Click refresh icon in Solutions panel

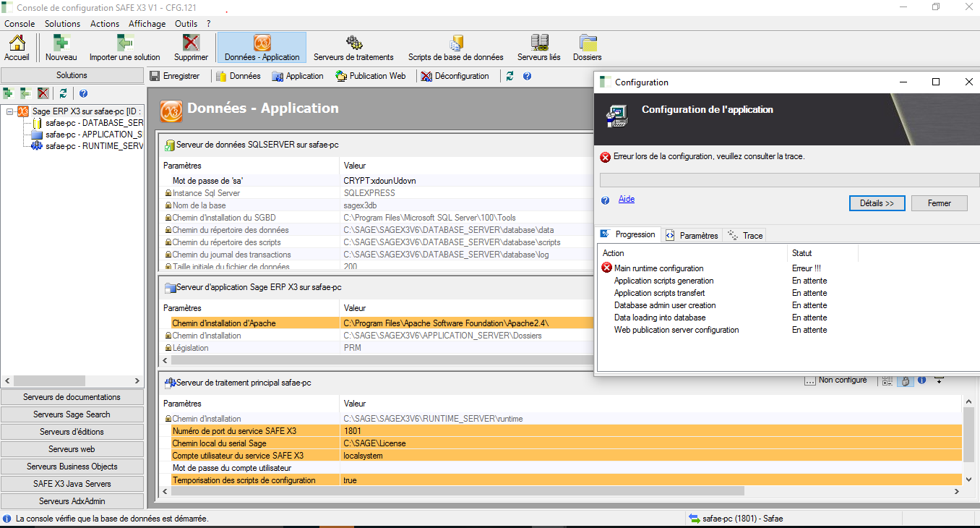pyautogui.click(x=64, y=93)
